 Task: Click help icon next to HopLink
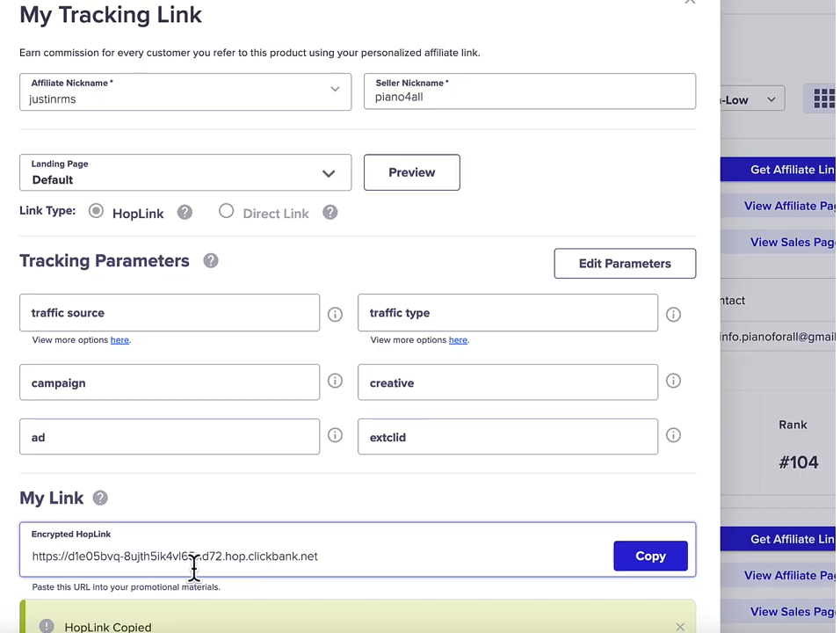click(x=185, y=213)
